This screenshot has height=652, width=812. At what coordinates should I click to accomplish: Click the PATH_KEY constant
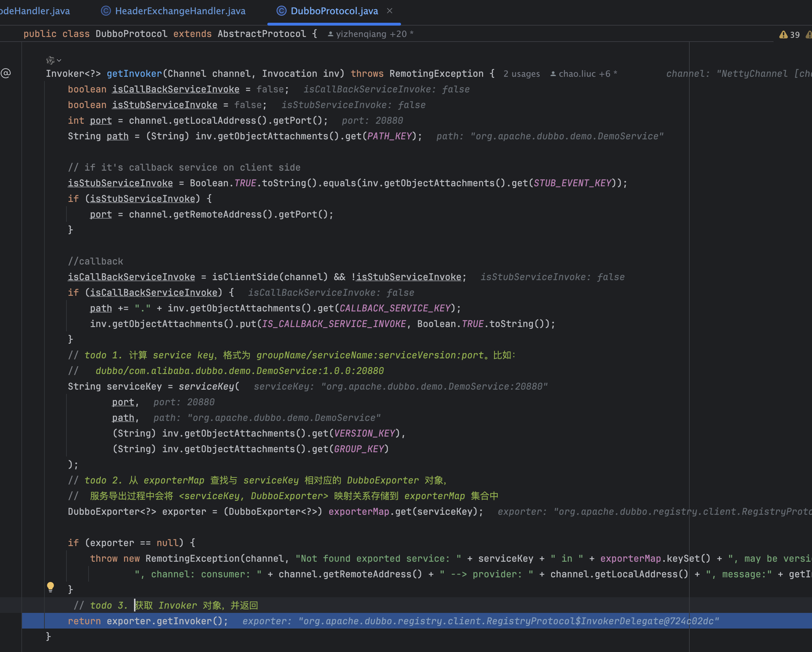point(389,136)
